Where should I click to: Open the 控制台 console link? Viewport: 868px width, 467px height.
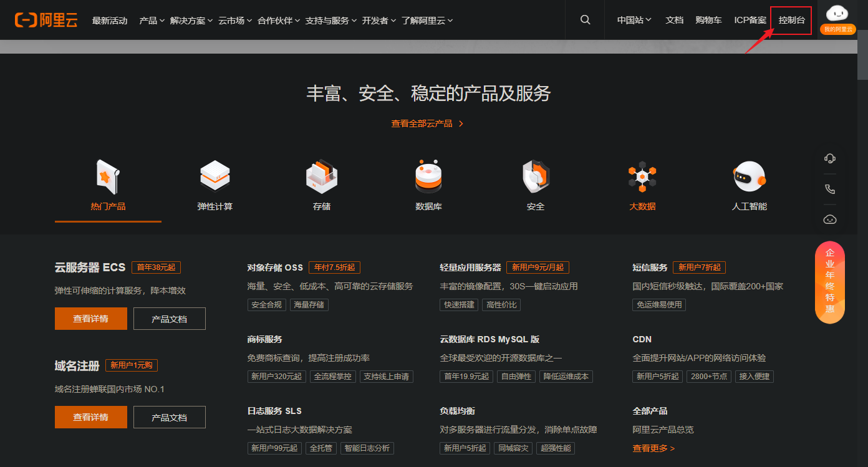click(791, 20)
